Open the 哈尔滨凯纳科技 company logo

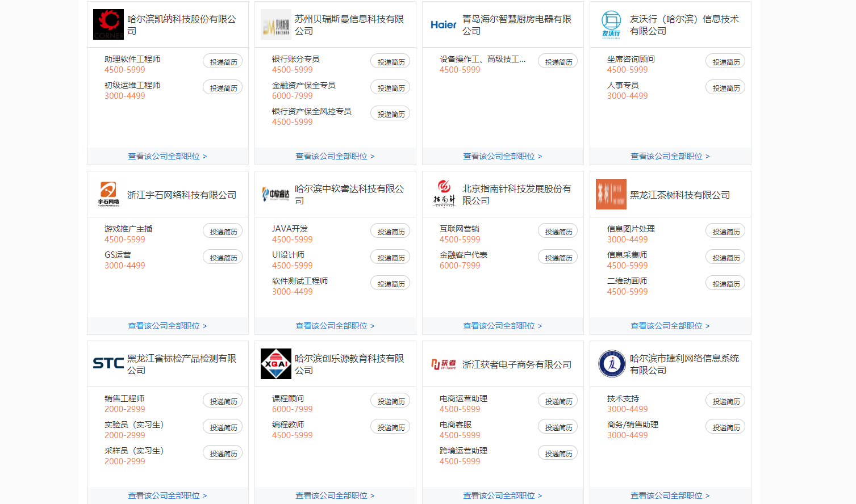click(x=108, y=24)
